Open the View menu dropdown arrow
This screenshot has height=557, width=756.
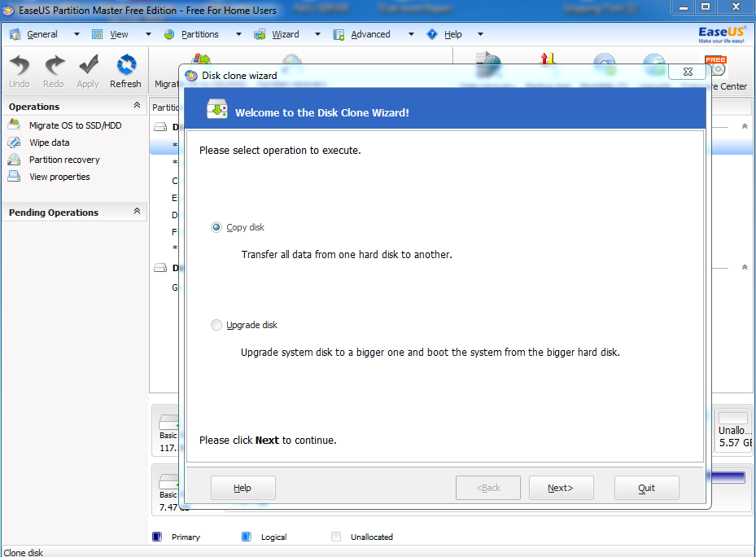[148, 34]
